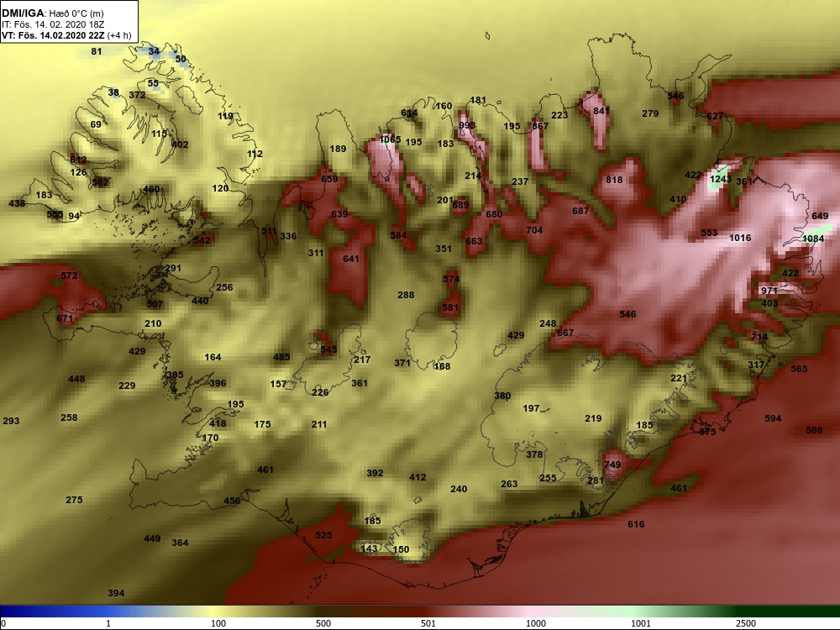Click the 2500 label on color scale
The height and width of the screenshot is (630, 840).
tap(746, 623)
